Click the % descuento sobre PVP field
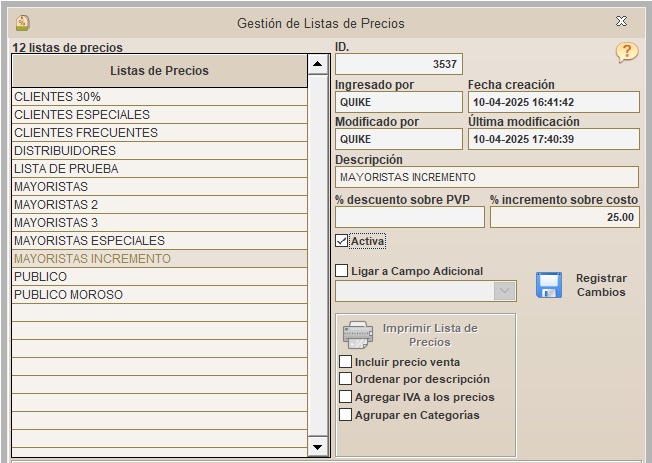Viewport: 652px width, 463px height. point(410,217)
